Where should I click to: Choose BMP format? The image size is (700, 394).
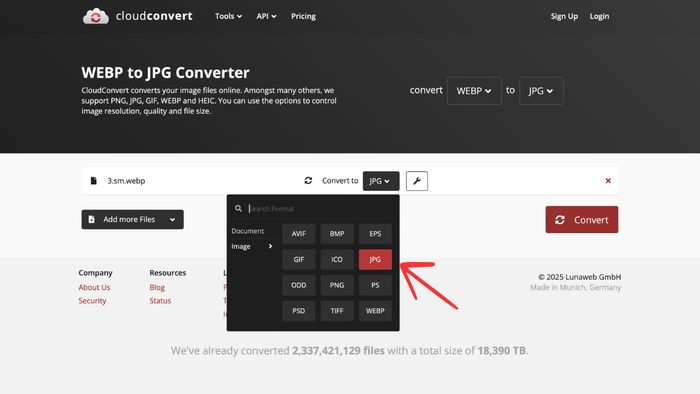pyautogui.click(x=337, y=234)
